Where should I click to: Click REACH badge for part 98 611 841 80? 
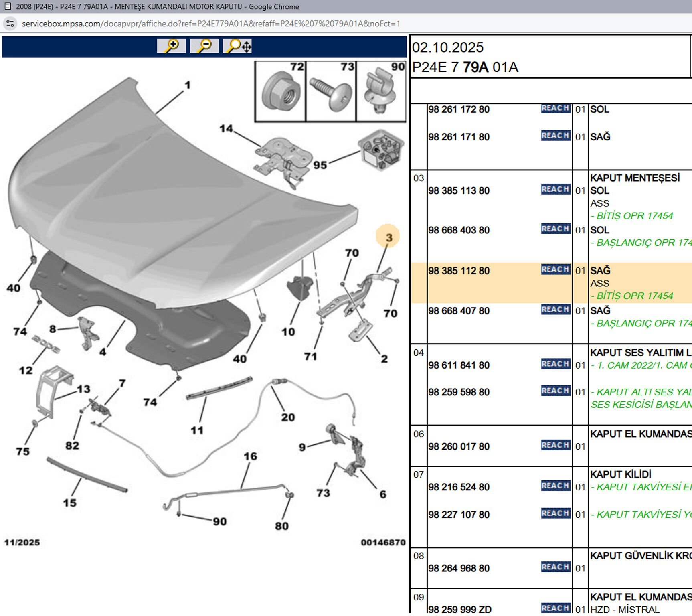(x=555, y=364)
